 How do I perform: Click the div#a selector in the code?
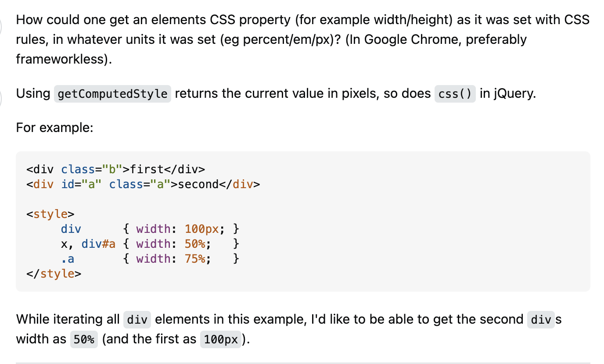98,244
